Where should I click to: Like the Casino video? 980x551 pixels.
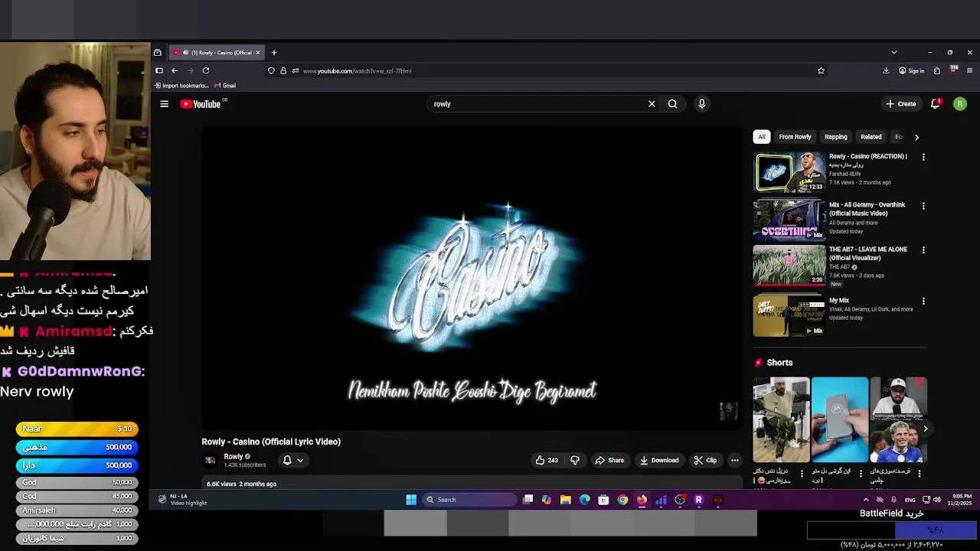[547, 460]
